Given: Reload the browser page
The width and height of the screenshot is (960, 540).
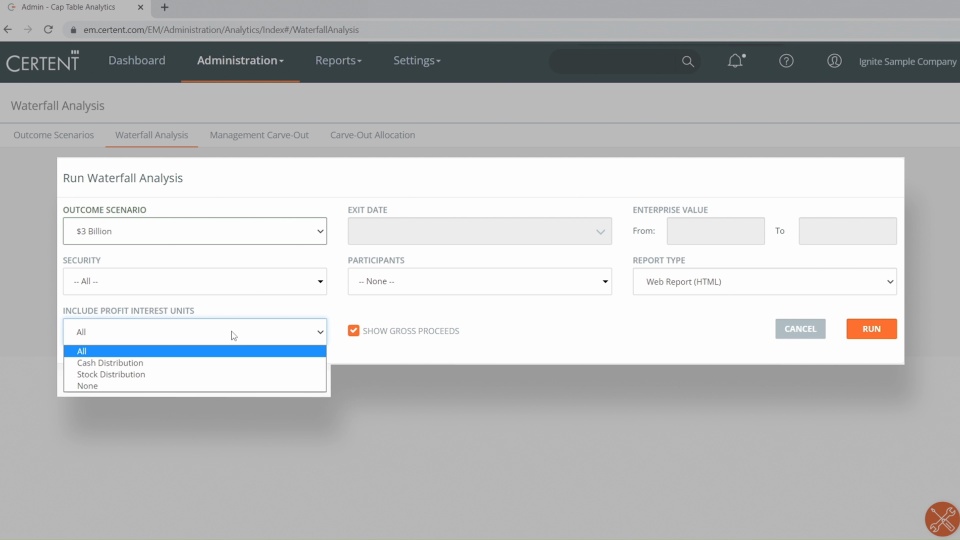Looking at the screenshot, I should pos(48,29).
